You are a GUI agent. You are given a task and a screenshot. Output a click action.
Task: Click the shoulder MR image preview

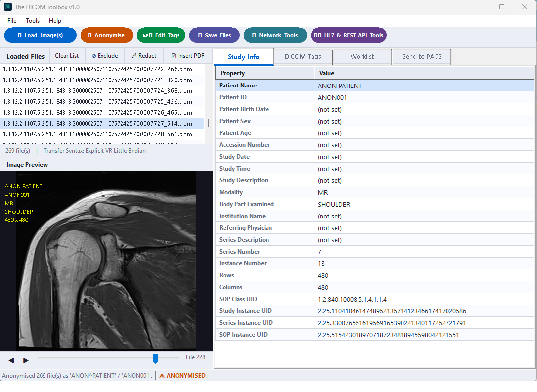(106, 261)
